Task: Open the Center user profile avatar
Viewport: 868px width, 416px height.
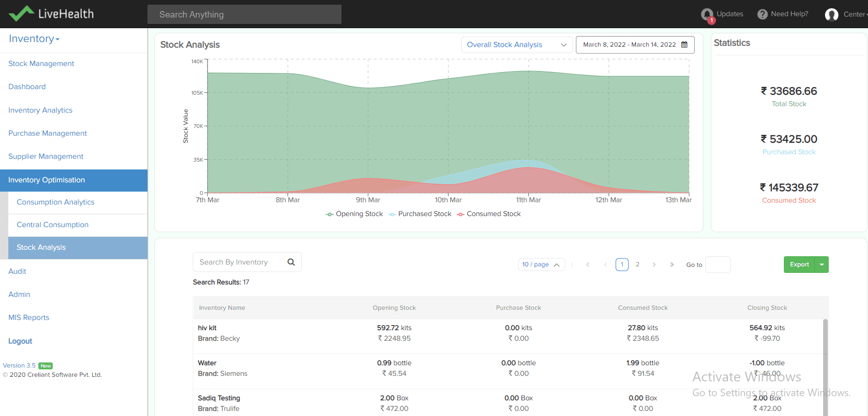Action: point(831,15)
